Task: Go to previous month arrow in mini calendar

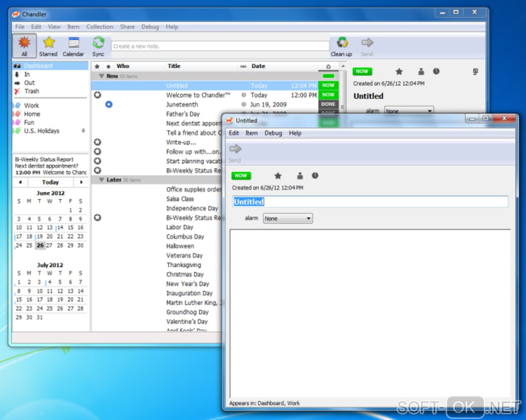Action: (x=21, y=182)
